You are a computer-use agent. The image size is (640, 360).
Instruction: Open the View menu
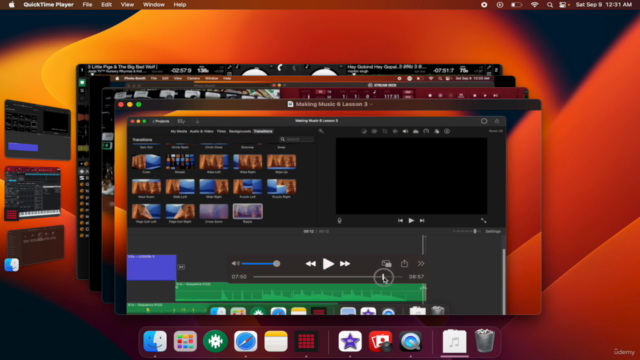[127, 4]
